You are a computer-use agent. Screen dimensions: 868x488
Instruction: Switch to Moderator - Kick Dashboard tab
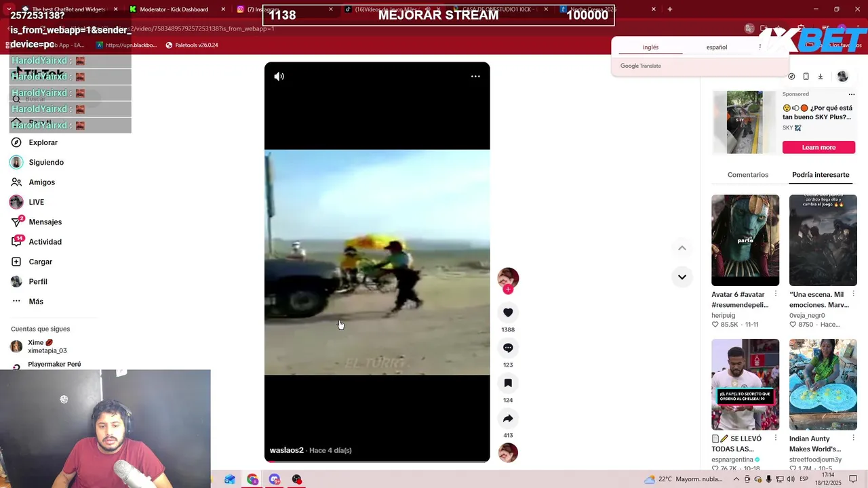pos(174,9)
